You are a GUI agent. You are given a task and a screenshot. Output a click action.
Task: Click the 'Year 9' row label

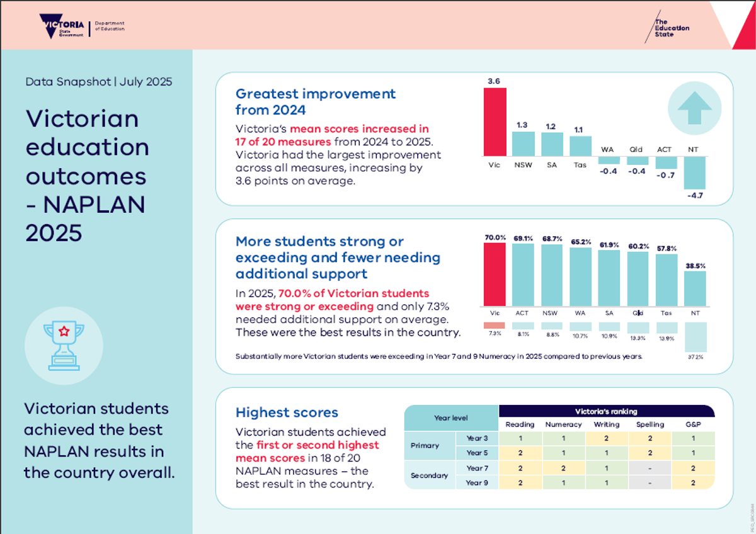(x=477, y=482)
